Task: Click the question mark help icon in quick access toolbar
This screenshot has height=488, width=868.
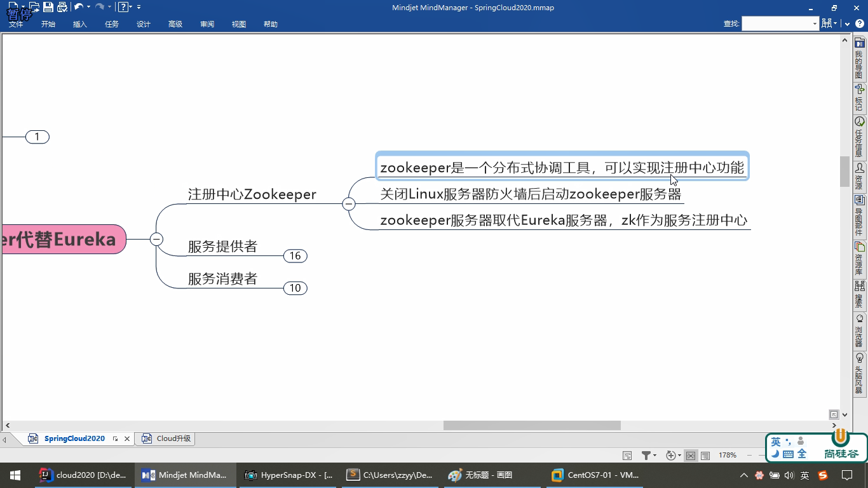Action: point(123,7)
